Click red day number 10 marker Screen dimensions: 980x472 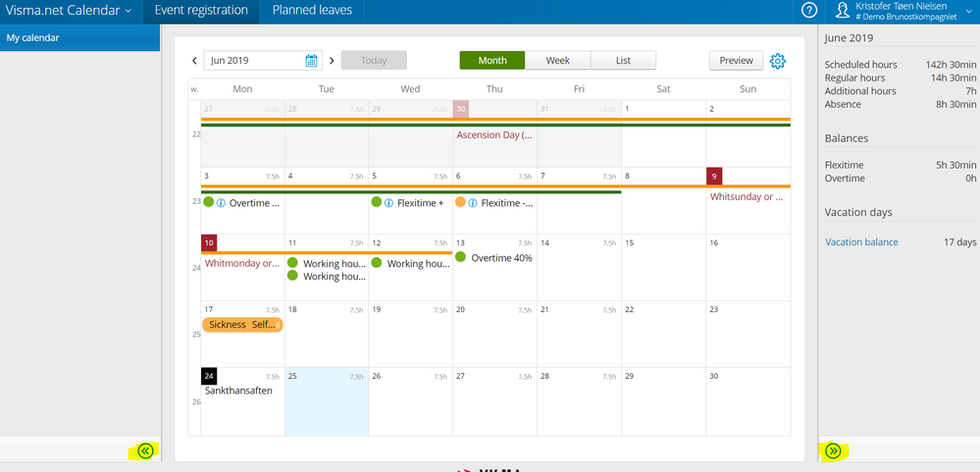209,242
